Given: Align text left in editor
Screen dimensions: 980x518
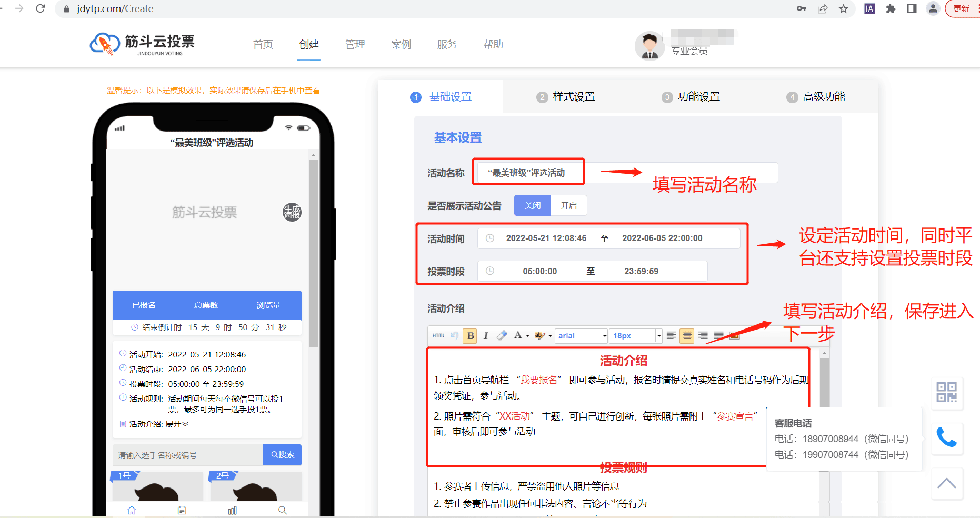Looking at the screenshot, I should point(671,335).
